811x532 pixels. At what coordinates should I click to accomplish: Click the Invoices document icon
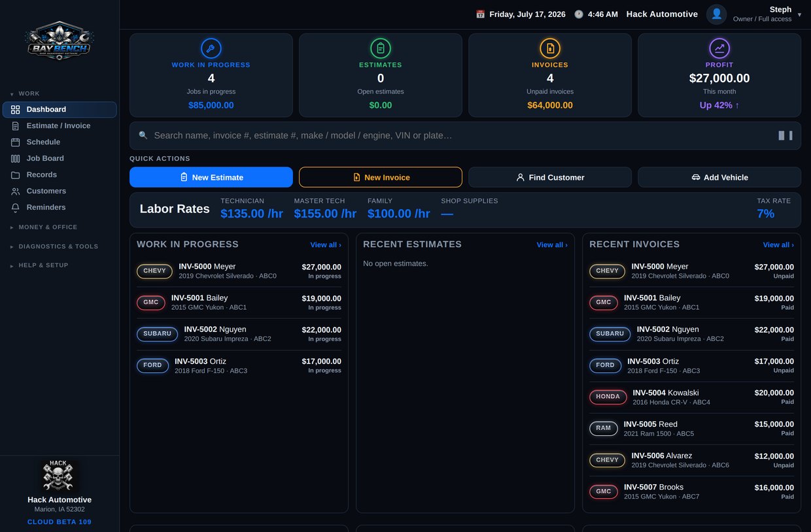[x=550, y=48]
